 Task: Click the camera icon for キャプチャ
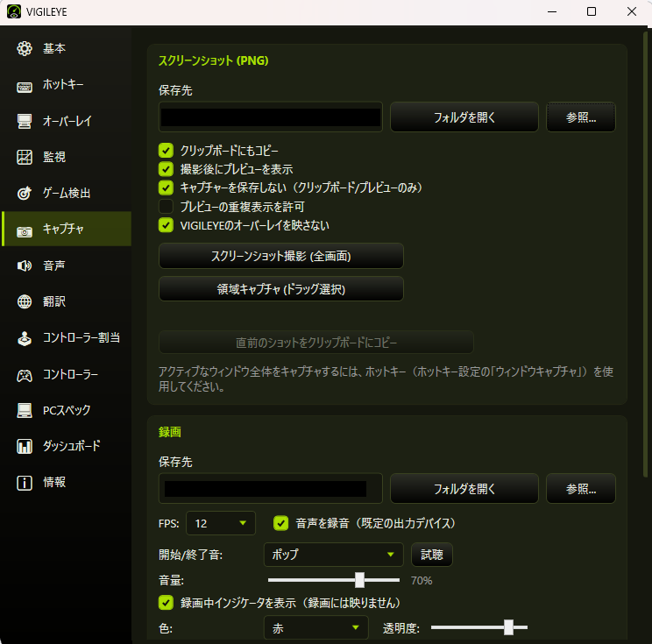tap(25, 231)
